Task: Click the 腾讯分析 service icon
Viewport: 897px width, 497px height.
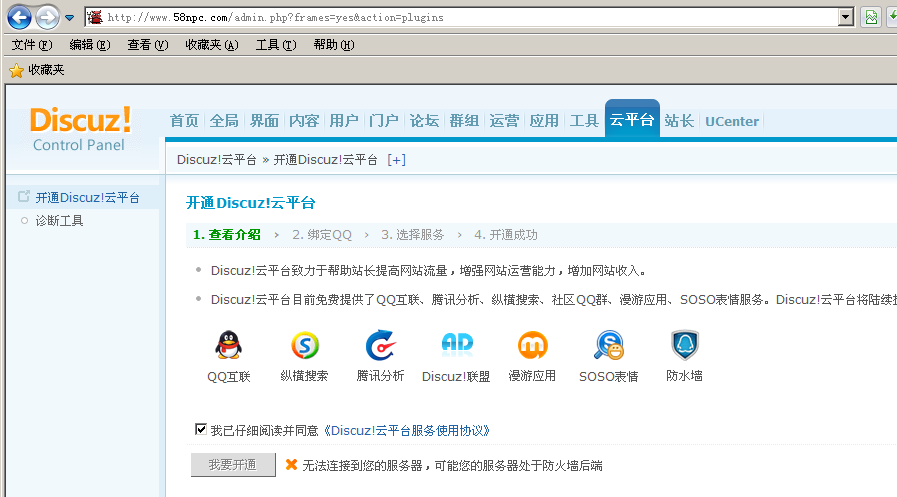Action: click(380, 345)
